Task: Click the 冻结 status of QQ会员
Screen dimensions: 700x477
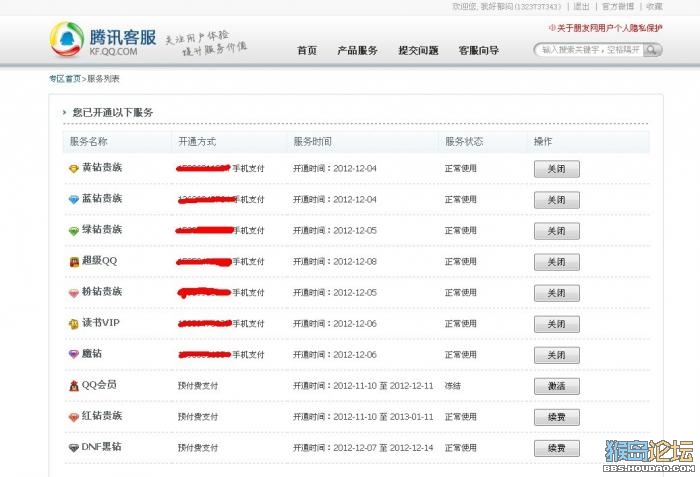Action: 453,386
